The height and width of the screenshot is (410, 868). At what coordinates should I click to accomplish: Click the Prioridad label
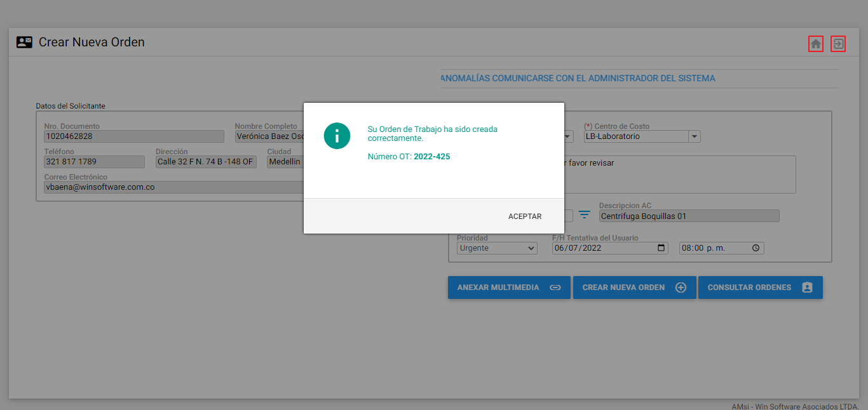pyautogui.click(x=472, y=238)
